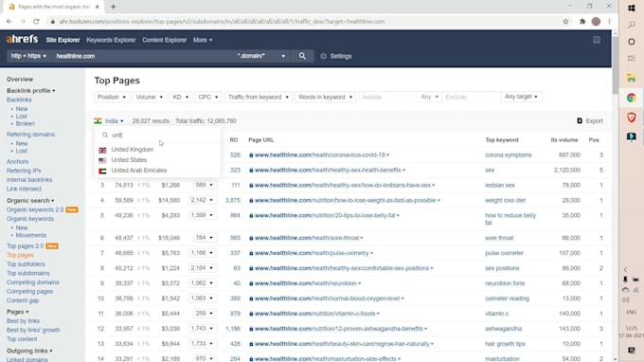The image size is (644, 362).
Task: Open browser extensions puzzle icon
Action: (x=582, y=22)
